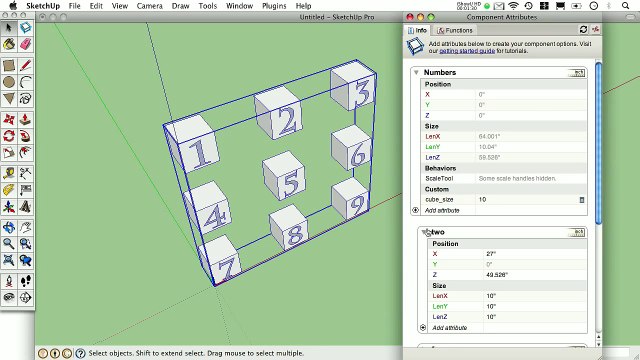Activate the Walk footprints tool

(25, 281)
